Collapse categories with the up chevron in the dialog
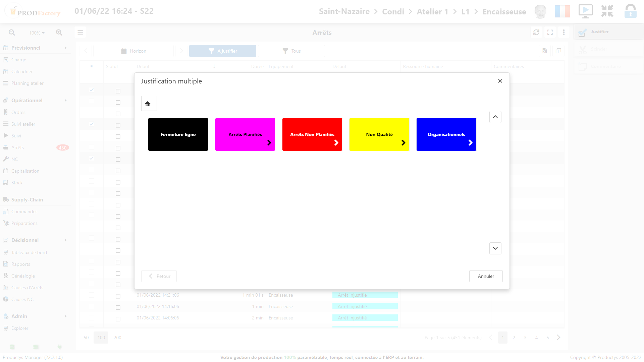644x362 pixels. click(495, 117)
